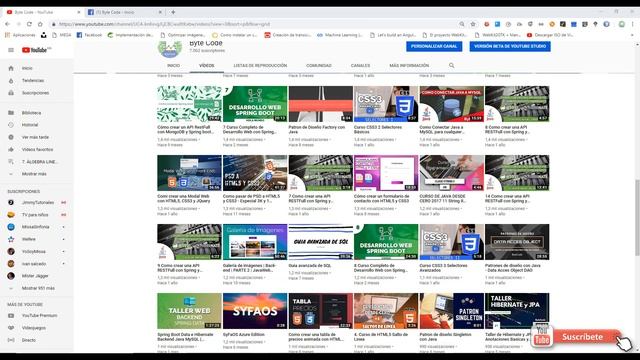Viewport: 640px width, 360px height.
Task: Play the Curso CSS3 2 Selectores Básicos thumbnail
Action: click(386, 104)
